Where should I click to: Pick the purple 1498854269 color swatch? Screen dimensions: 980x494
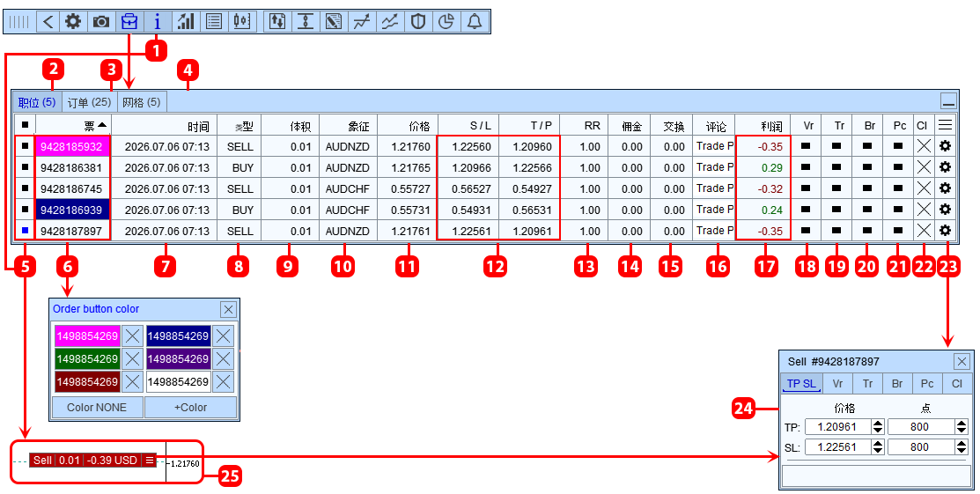[178, 359]
